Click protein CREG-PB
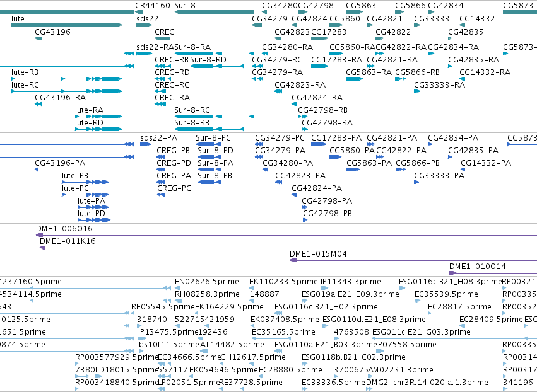The width and height of the screenshot is (537, 392). point(173,151)
